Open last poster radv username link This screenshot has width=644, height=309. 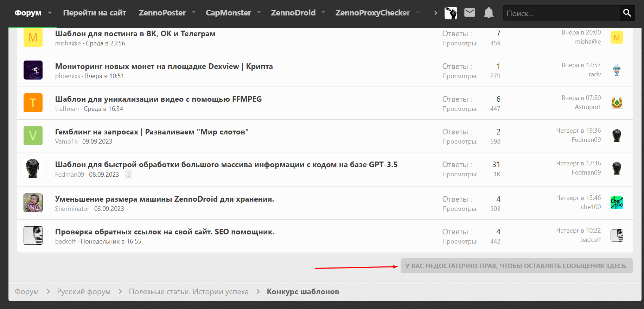pos(595,74)
